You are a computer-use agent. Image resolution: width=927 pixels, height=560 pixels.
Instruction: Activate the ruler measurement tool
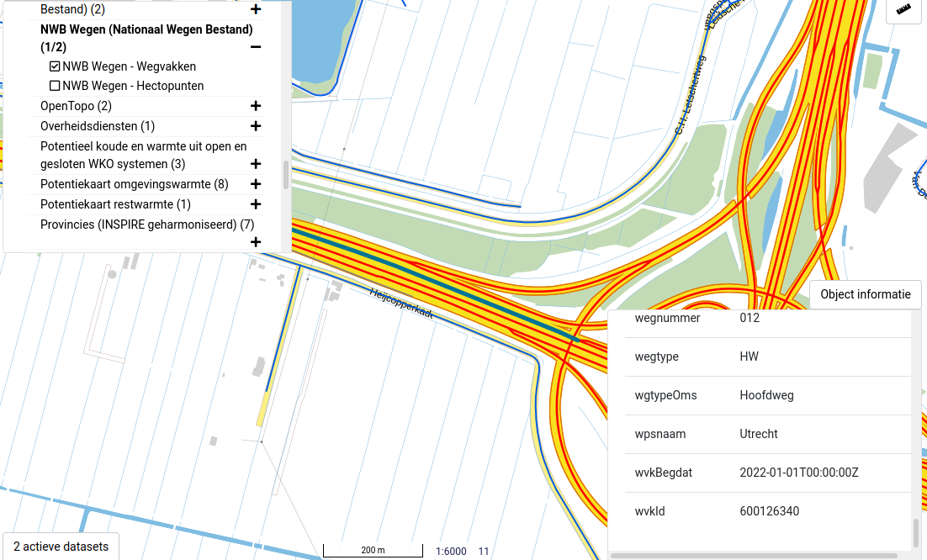(x=904, y=10)
